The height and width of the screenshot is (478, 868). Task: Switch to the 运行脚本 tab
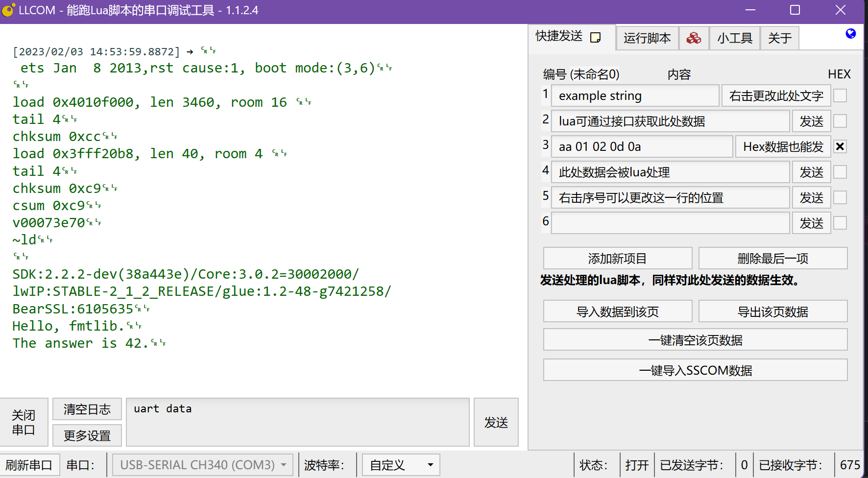coord(647,38)
